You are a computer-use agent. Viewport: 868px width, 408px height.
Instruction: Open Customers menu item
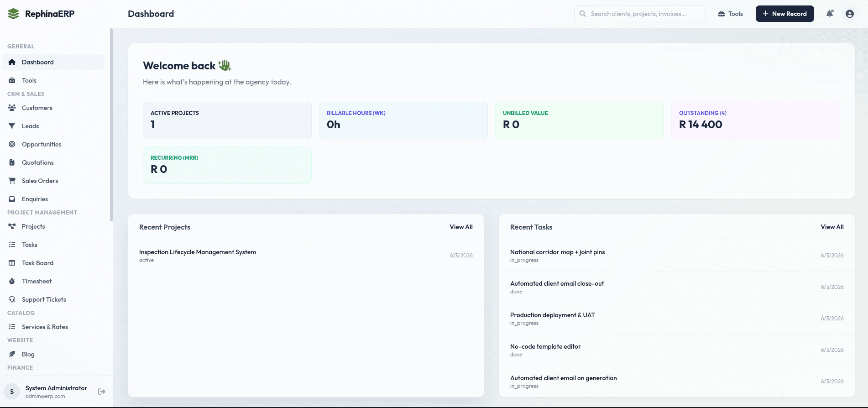pyautogui.click(x=53, y=108)
